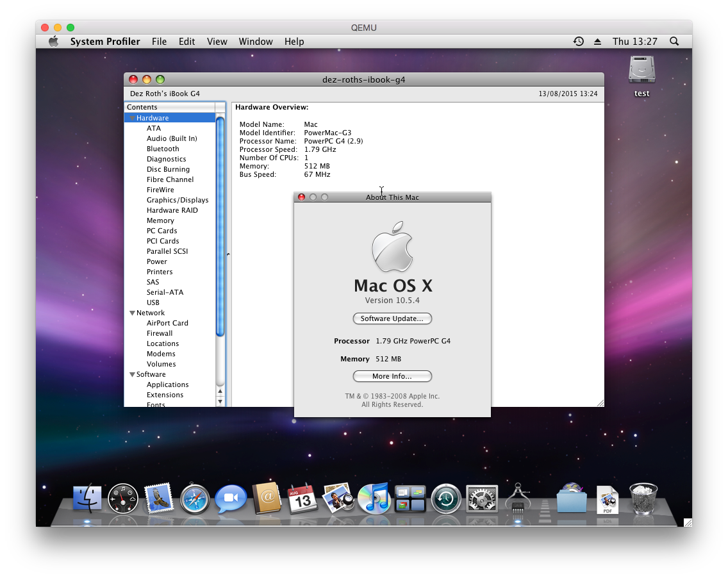Open the Trash in dock

[x=643, y=498]
